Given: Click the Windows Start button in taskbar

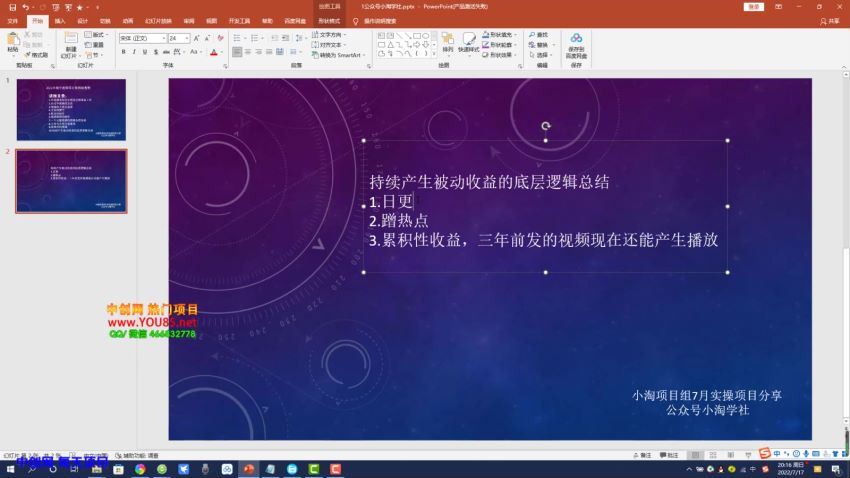Looking at the screenshot, I should pyautogui.click(x=10, y=469).
